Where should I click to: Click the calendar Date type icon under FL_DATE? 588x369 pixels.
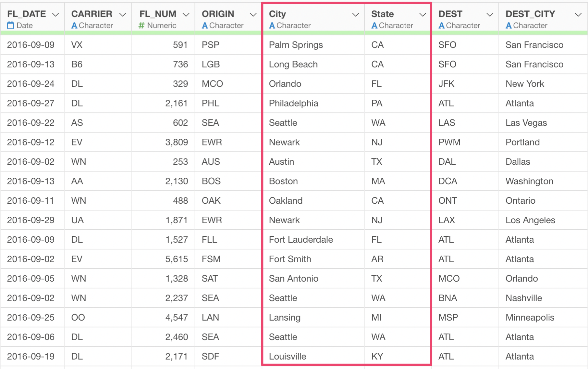[x=11, y=25]
